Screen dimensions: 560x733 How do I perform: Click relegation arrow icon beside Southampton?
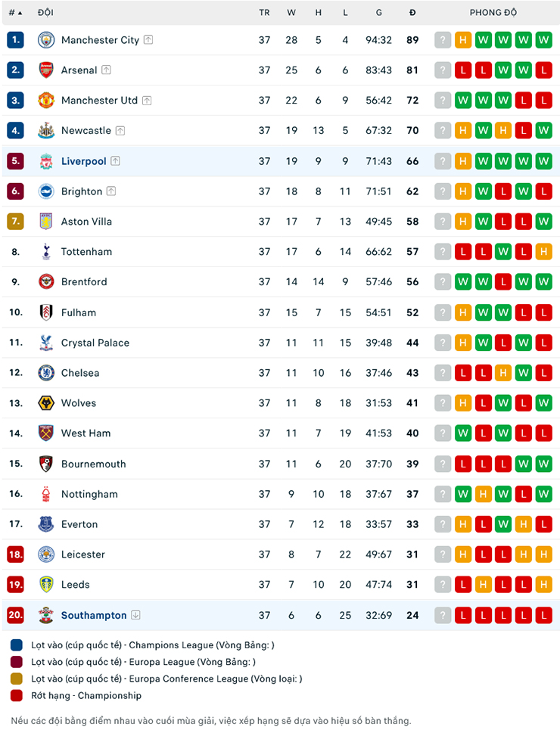pyautogui.click(x=136, y=615)
